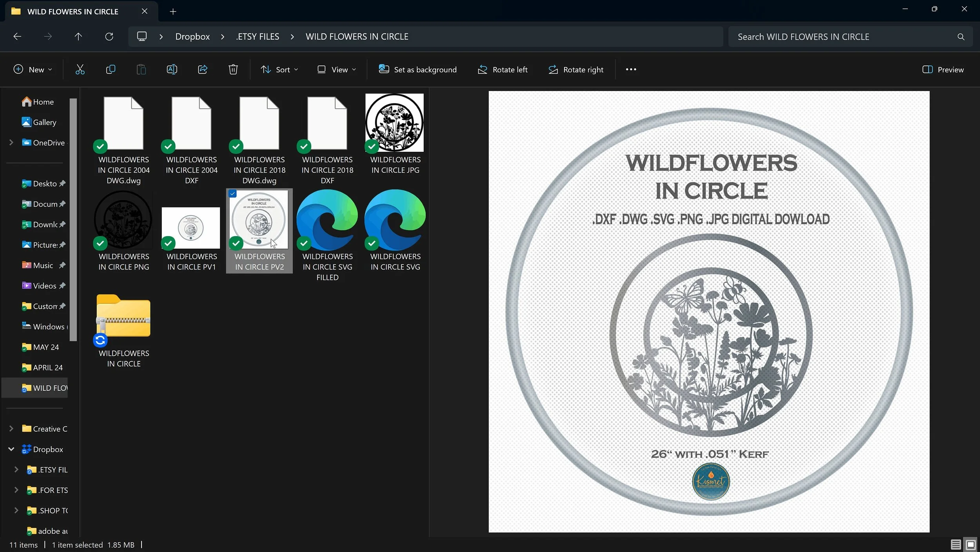Open pinned Videos folder in sidebar
Image resolution: width=980 pixels, height=552 pixels.
(43, 286)
